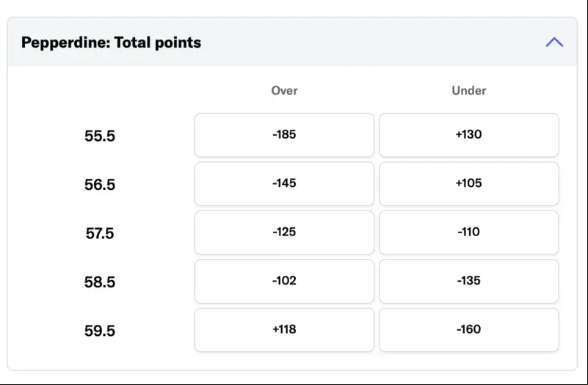This screenshot has width=588, height=385.
Task: Pick the Under 56.5 bet at +105
Action: [x=469, y=183]
